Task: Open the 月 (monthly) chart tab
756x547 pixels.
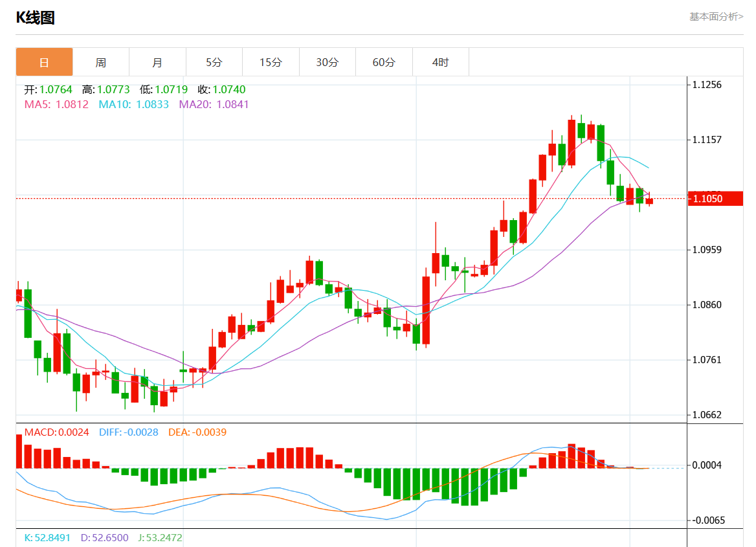Action: [157, 62]
